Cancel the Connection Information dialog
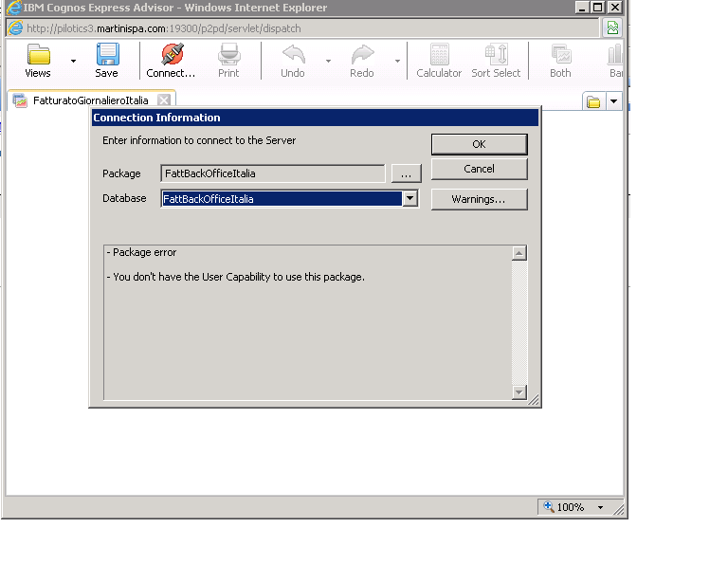The image size is (728, 582). pyautogui.click(x=479, y=169)
